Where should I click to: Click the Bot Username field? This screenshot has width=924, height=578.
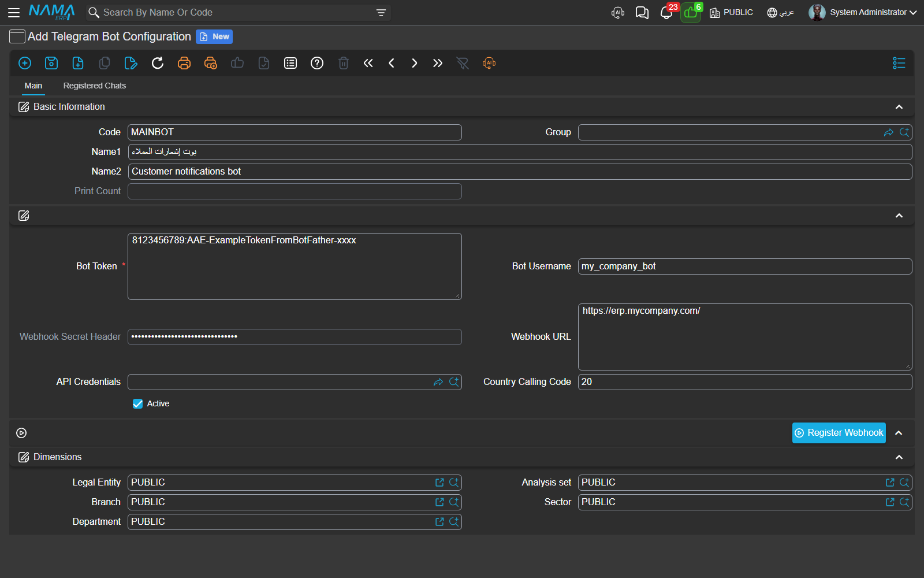(745, 266)
